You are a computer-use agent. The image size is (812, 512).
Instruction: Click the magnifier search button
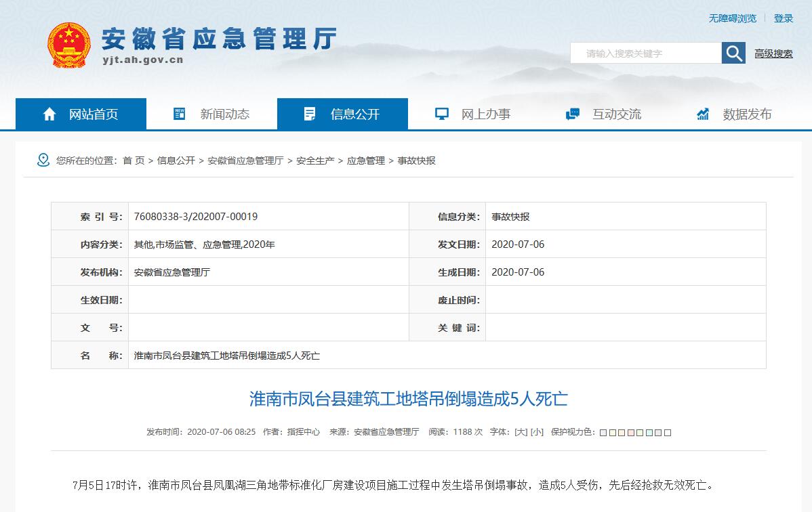coord(733,53)
